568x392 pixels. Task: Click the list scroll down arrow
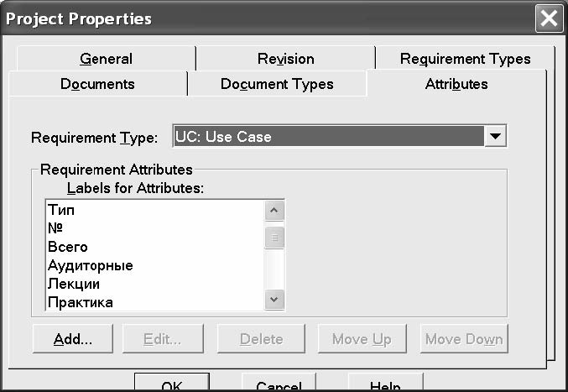pos(274,300)
